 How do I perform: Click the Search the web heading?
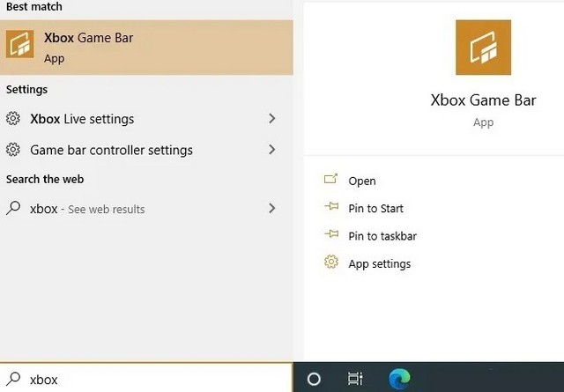pyautogui.click(x=45, y=179)
